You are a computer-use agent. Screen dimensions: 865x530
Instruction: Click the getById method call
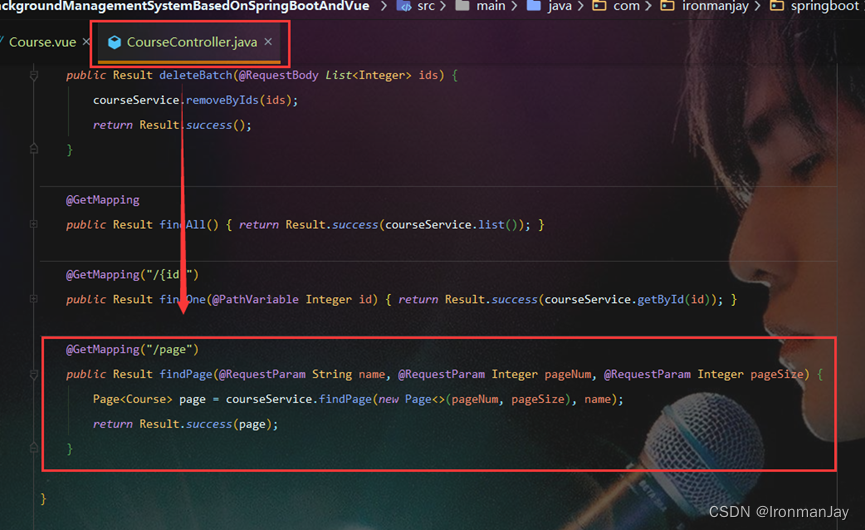[x=660, y=299]
